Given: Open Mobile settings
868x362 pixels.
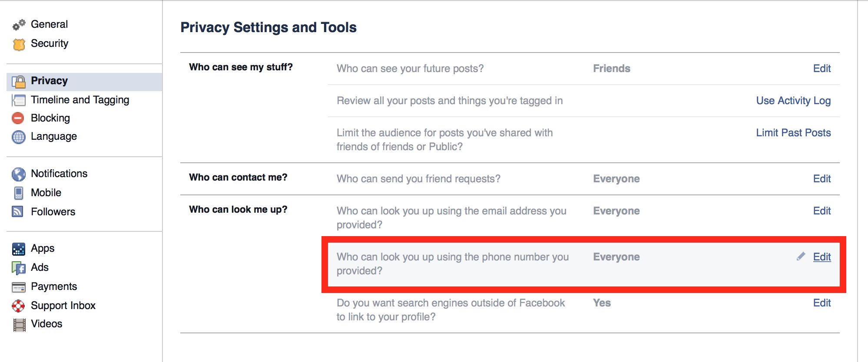Looking at the screenshot, I should click(46, 193).
